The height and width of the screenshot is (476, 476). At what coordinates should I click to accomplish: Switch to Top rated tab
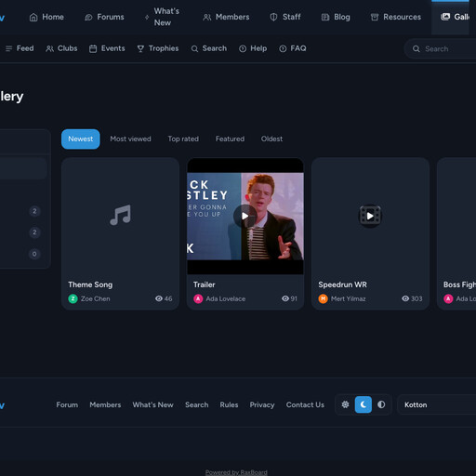coord(183,139)
